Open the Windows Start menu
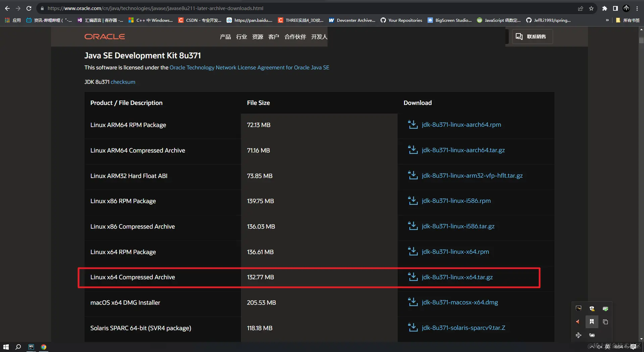Image resolution: width=644 pixels, height=352 pixels. [x=6, y=347]
